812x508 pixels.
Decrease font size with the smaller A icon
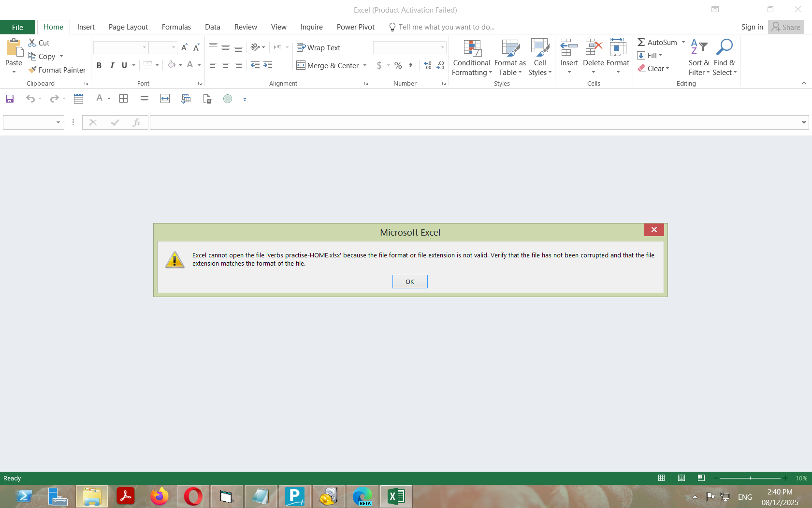tap(196, 47)
